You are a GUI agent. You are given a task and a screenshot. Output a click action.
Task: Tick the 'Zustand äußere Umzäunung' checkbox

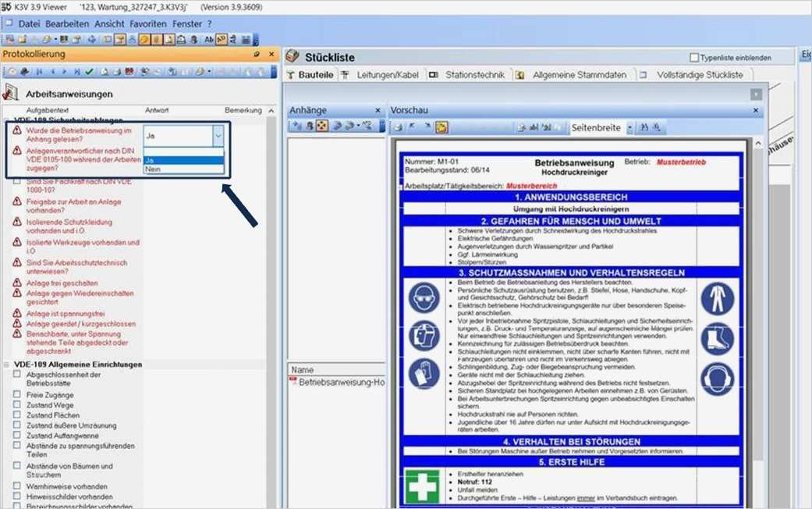pos(17,425)
